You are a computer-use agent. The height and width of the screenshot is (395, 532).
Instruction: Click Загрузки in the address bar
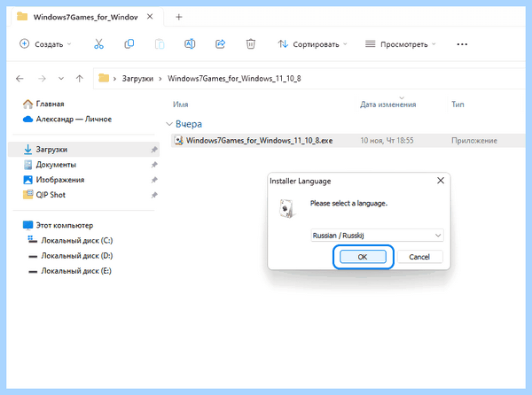(137, 79)
